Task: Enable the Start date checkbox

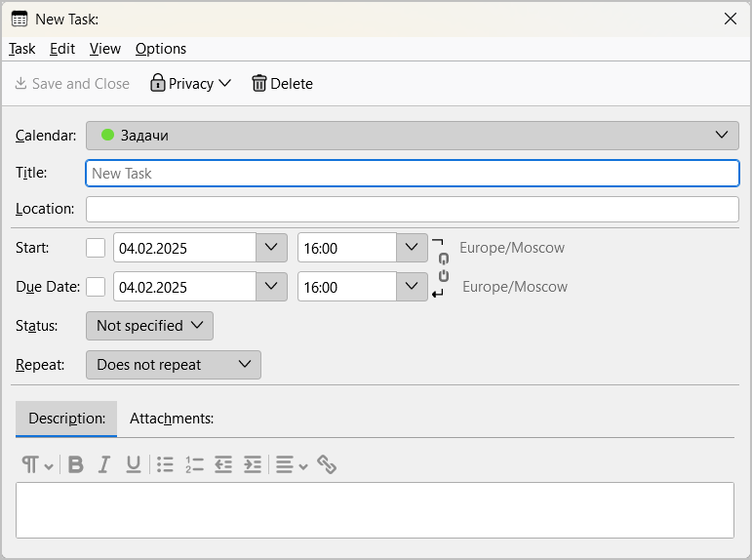Action: point(96,248)
